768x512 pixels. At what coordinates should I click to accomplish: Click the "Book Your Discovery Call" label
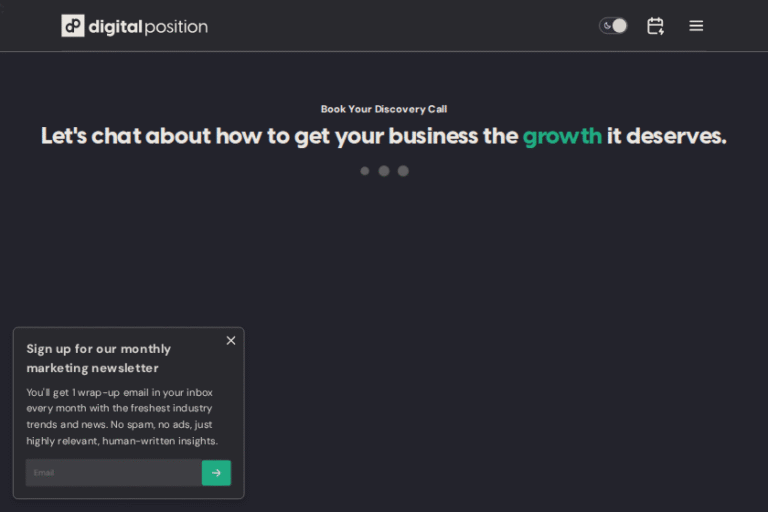384,109
